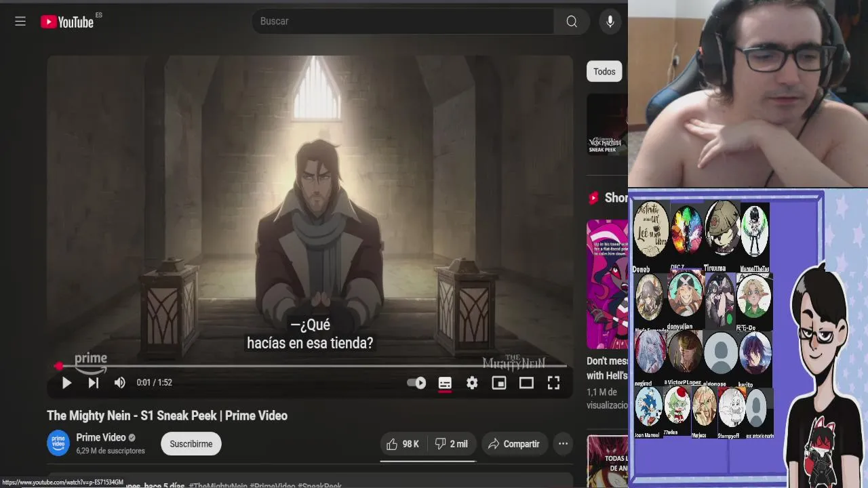This screenshot has height=488, width=868.
Task: Skip to next video in the player
Action: pos(94,383)
